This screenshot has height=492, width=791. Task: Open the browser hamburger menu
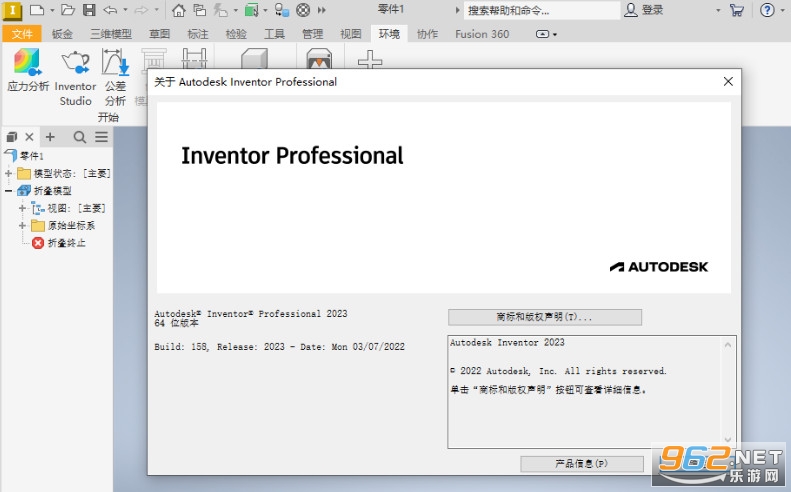point(101,137)
